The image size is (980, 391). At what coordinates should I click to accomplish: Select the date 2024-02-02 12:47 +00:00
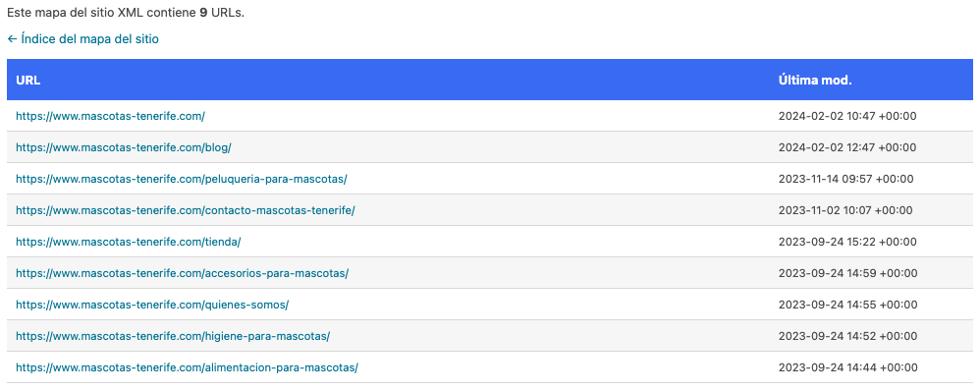(847, 147)
